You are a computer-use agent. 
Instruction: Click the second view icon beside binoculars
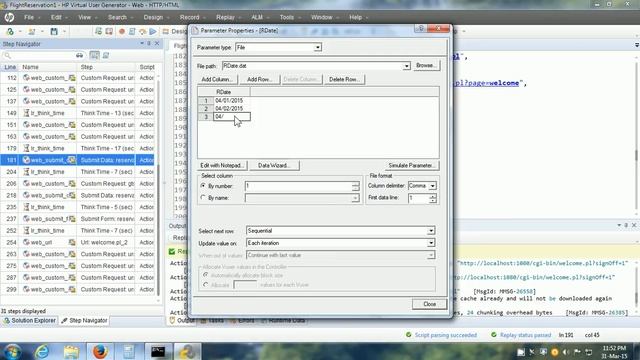pyautogui.click(x=106, y=55)
